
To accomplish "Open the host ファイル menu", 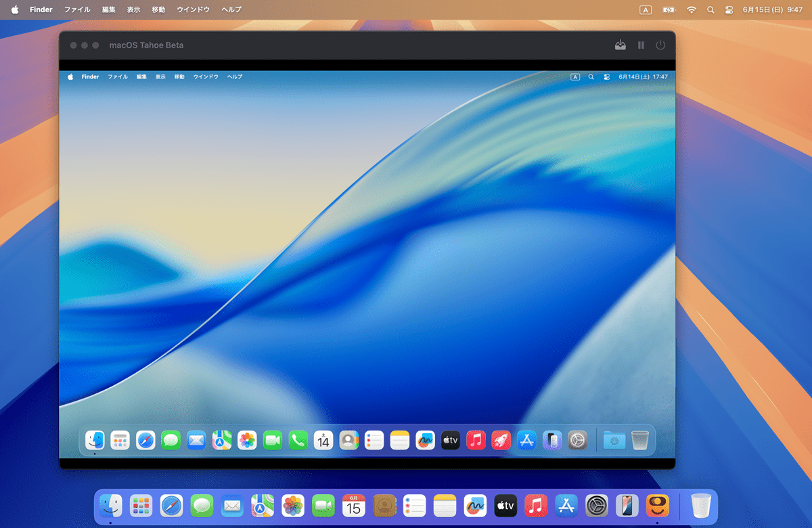I will [x=76, y=10].
